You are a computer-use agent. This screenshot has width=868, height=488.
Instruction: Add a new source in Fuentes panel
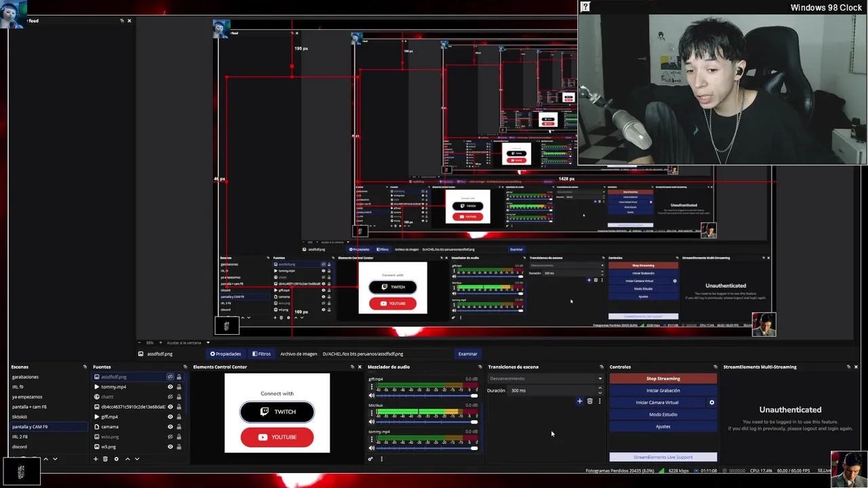96,459
